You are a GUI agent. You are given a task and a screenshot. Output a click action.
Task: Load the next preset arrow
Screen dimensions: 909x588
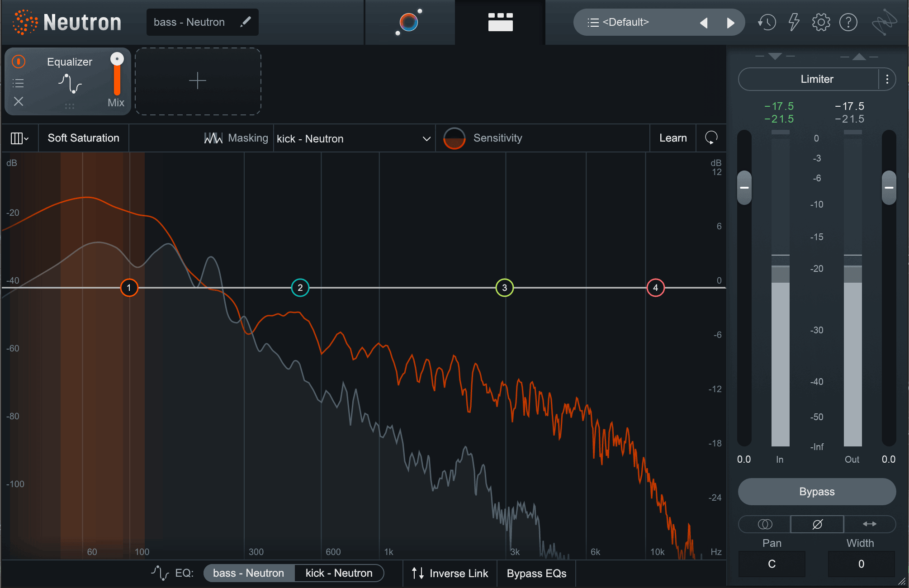coord(731,23)
